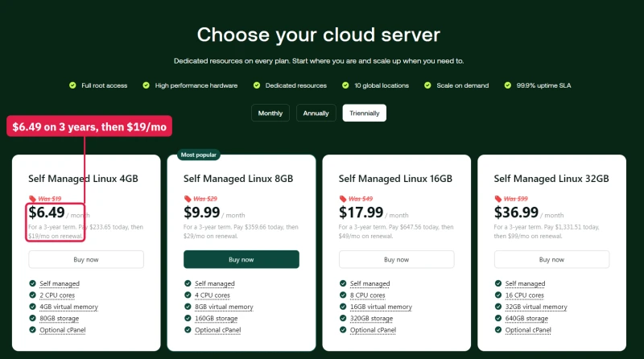Screen dimensions: 644x359
Task: Open Self managed tooltip on the 8GB plan
Action: click(215, 283)
